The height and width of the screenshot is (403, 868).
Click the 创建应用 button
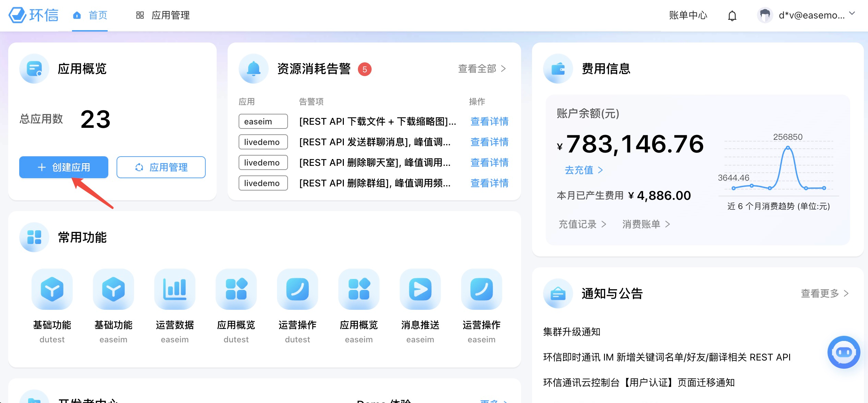[x=63, y=167]
